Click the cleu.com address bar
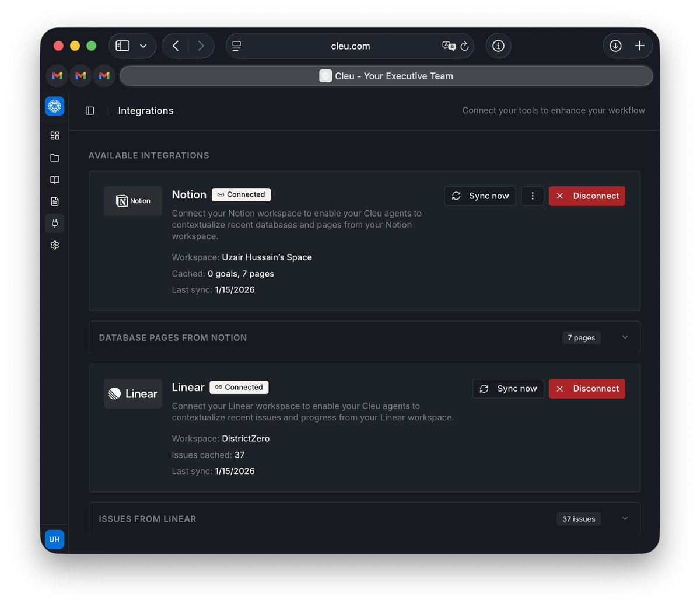This screenshot has width=700, height=607. 351,46
